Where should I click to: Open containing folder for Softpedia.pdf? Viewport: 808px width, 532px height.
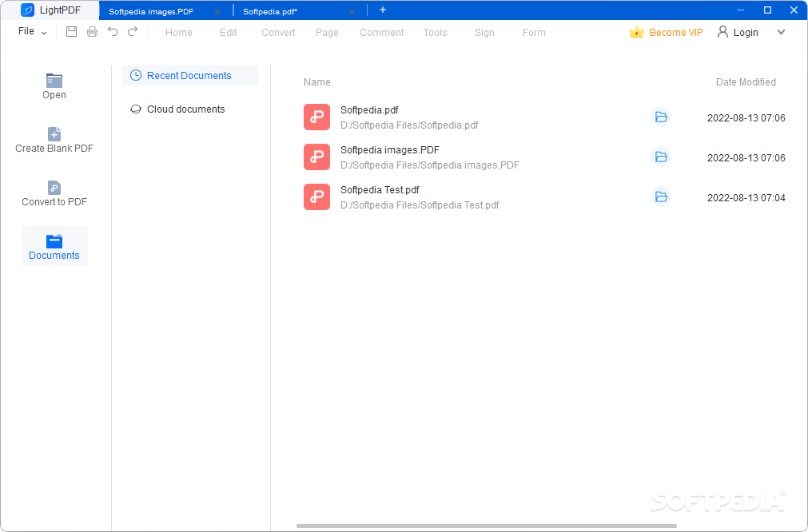(x=661, y=117)
